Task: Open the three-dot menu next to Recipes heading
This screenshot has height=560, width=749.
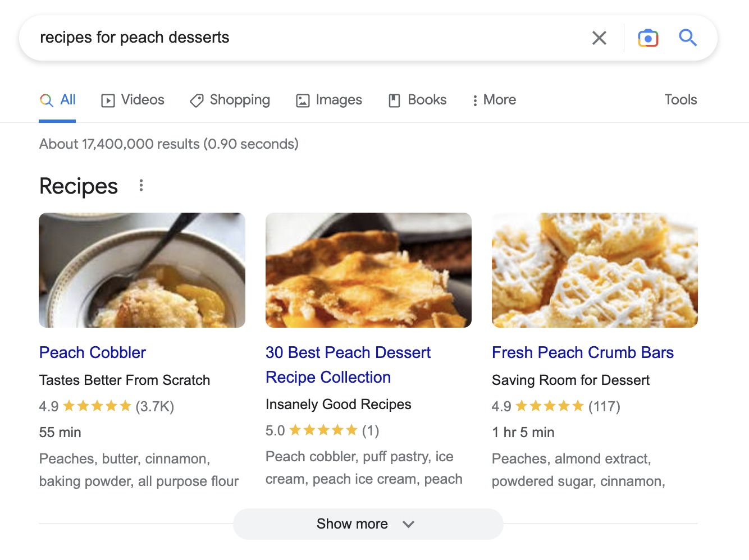Action: point(141,185)
